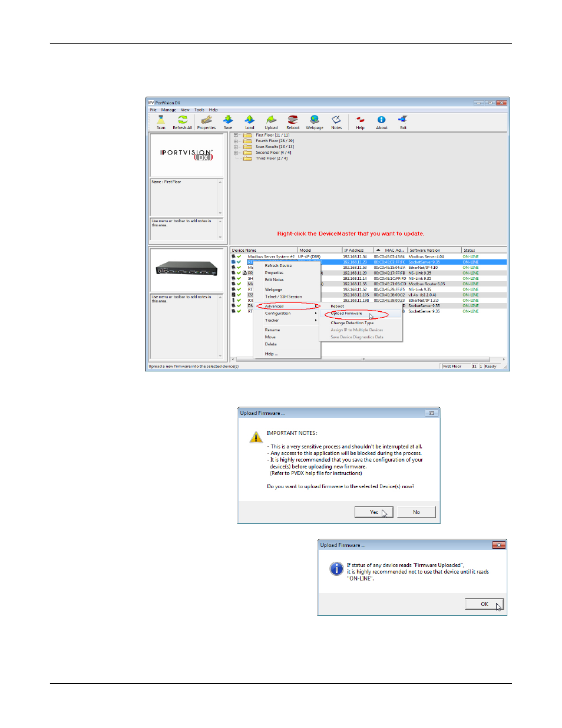Screen dimensions: 562x728
Task: Expand the Fourth Floor tree node
Action: click(x=236, y=141)
